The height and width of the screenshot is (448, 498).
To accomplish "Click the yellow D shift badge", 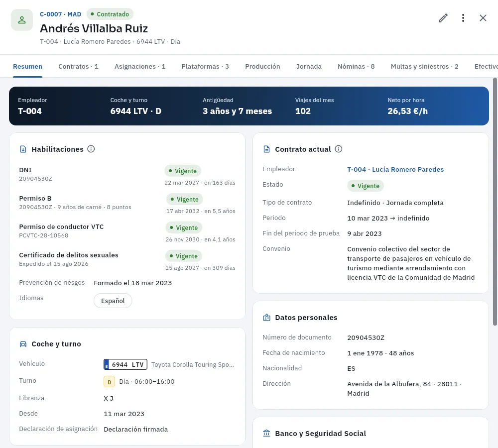I will tap(109, 382).
